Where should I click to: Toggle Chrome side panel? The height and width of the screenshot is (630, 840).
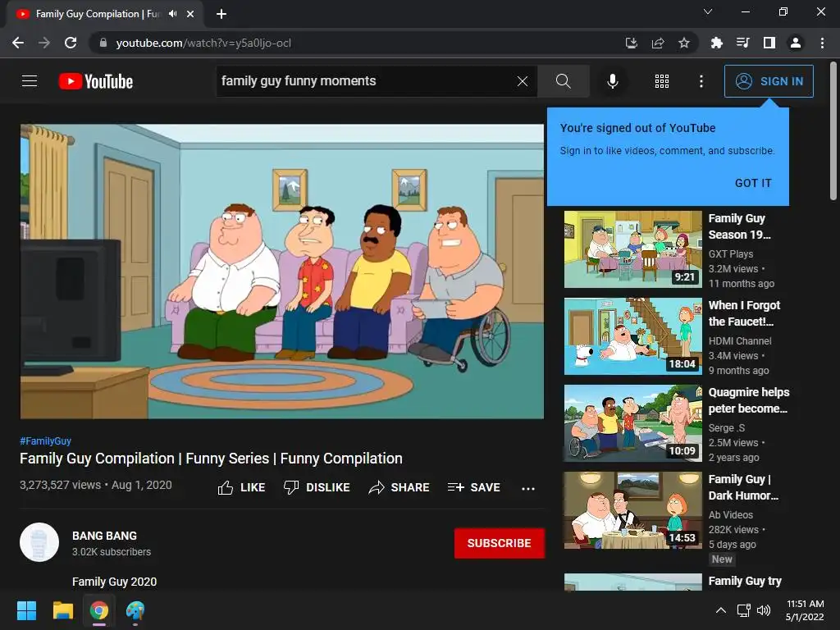(769, 43)
